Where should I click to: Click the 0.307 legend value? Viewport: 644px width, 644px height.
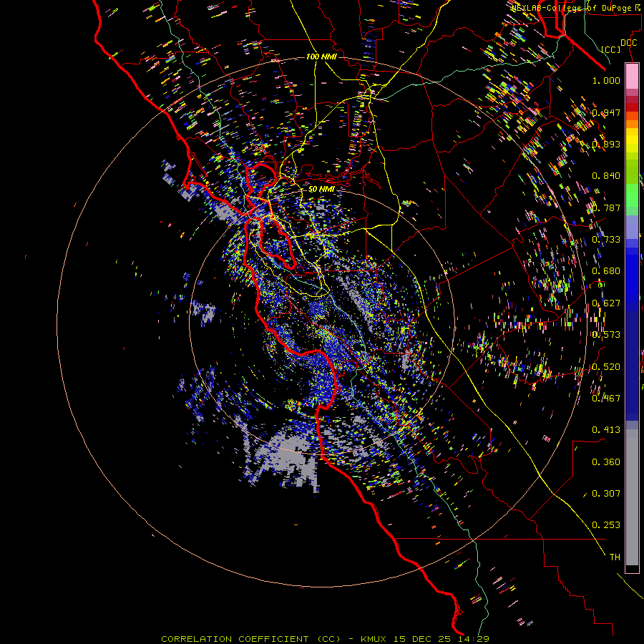point(606,494)
